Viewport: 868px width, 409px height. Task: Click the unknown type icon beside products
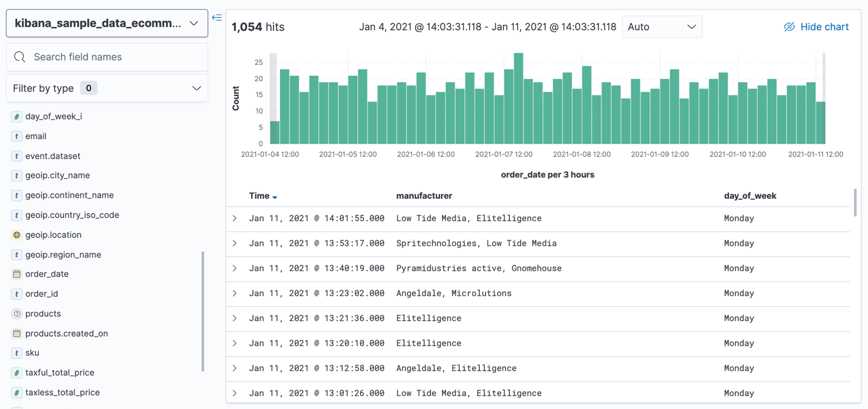tap(17, 314)
